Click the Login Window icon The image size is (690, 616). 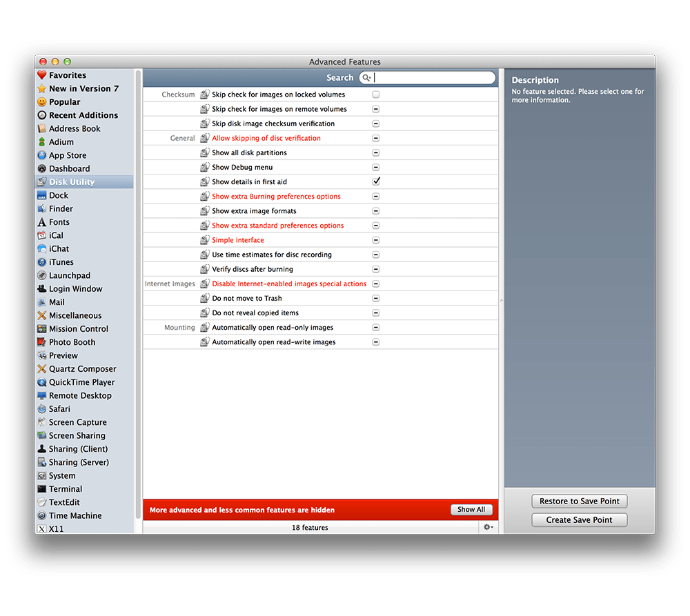(x=42, y=288)
